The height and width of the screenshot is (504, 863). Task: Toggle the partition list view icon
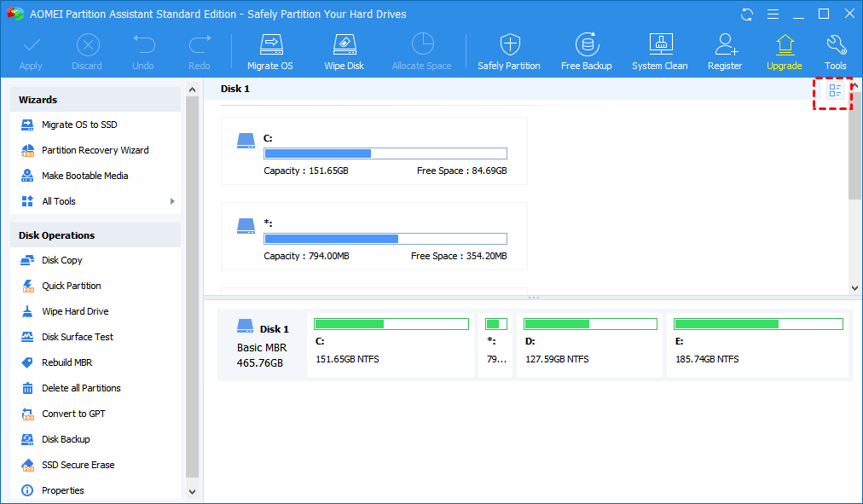835,90
